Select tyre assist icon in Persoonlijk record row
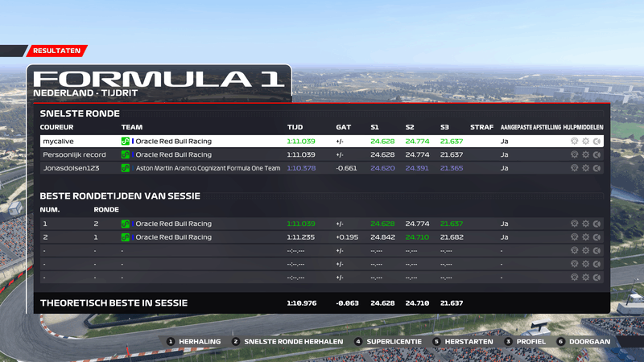This screenshot has width=644, height=362. tap(574, 154)
